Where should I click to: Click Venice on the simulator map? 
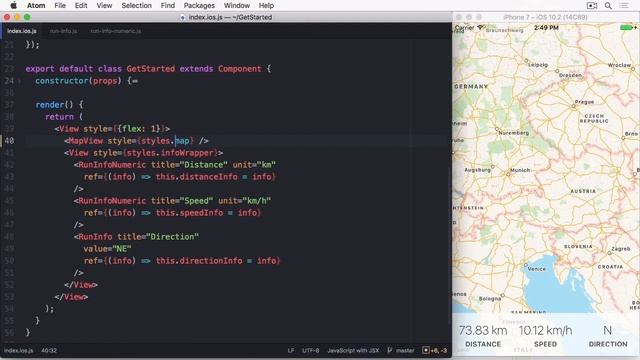click(x=536, y=269)
